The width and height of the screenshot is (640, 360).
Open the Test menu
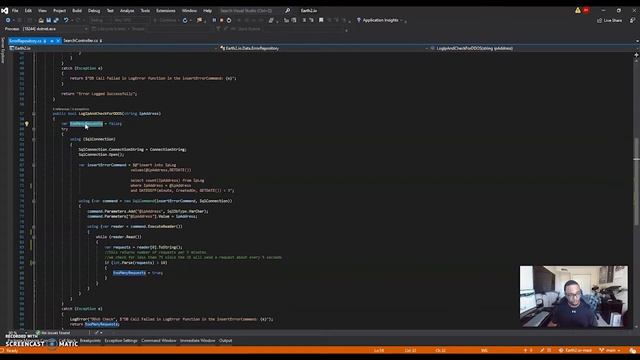tap(110, 11)
